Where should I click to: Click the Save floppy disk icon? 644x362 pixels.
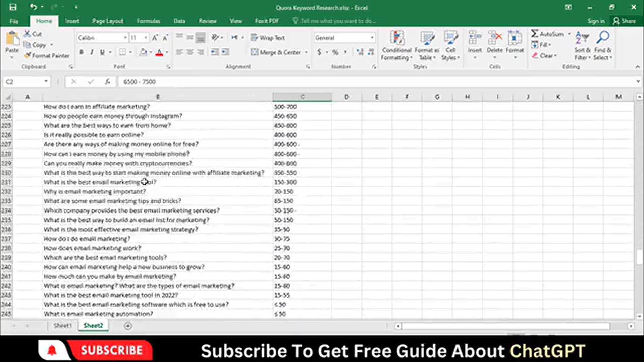coord(13,7)
